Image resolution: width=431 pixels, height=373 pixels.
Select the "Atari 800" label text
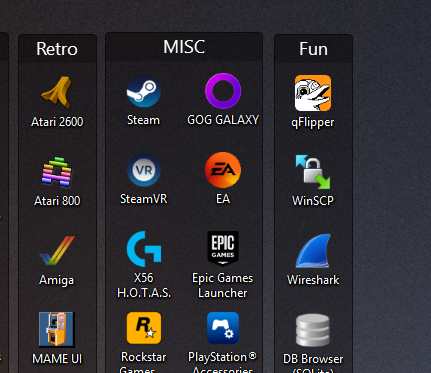point(57,201)
